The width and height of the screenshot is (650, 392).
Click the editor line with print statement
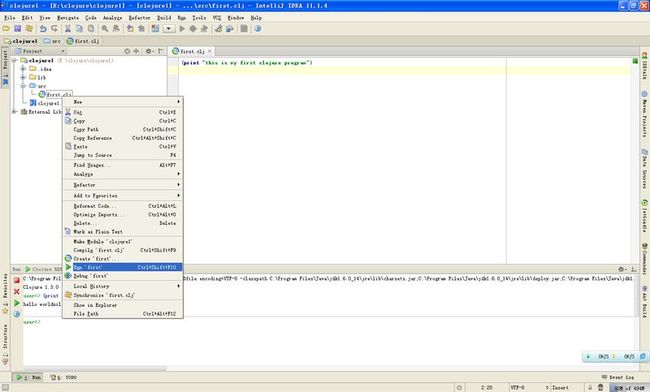pyautogui.click(x=247, y=63)
